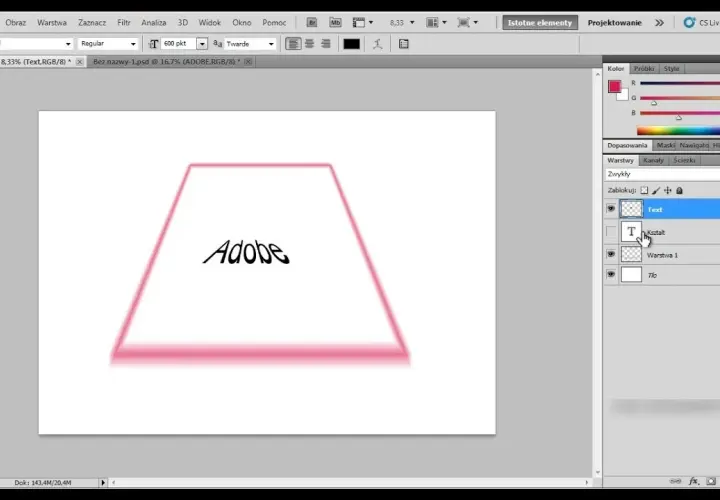Open the Zwykły blend mode dropdown

click(663, 174)
